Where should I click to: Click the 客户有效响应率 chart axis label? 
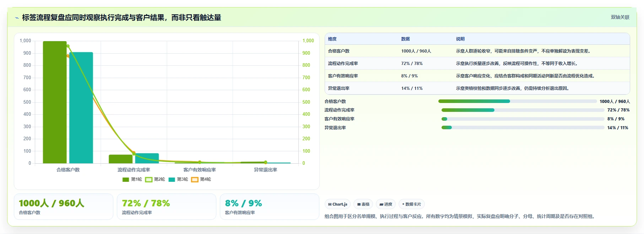(200, 170)
